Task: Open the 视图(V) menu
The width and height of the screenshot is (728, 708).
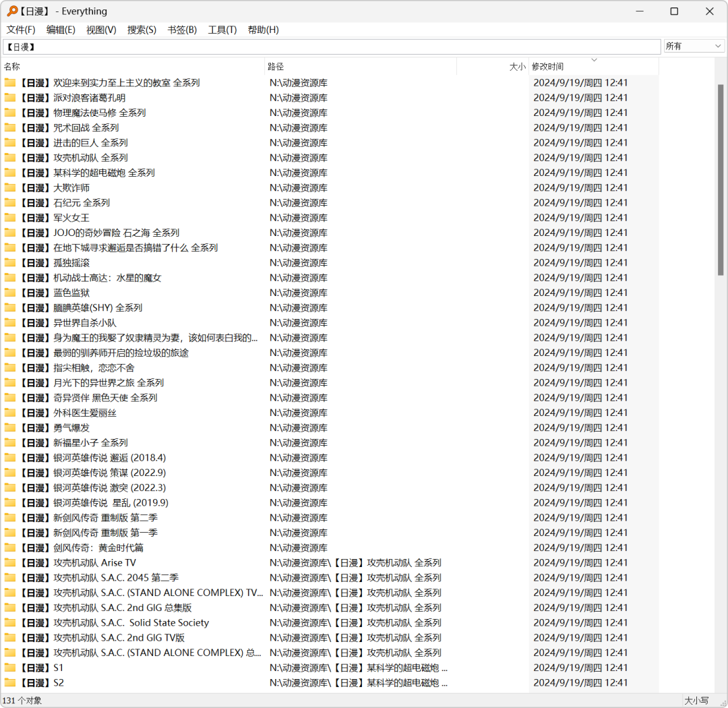Action: 101,30
